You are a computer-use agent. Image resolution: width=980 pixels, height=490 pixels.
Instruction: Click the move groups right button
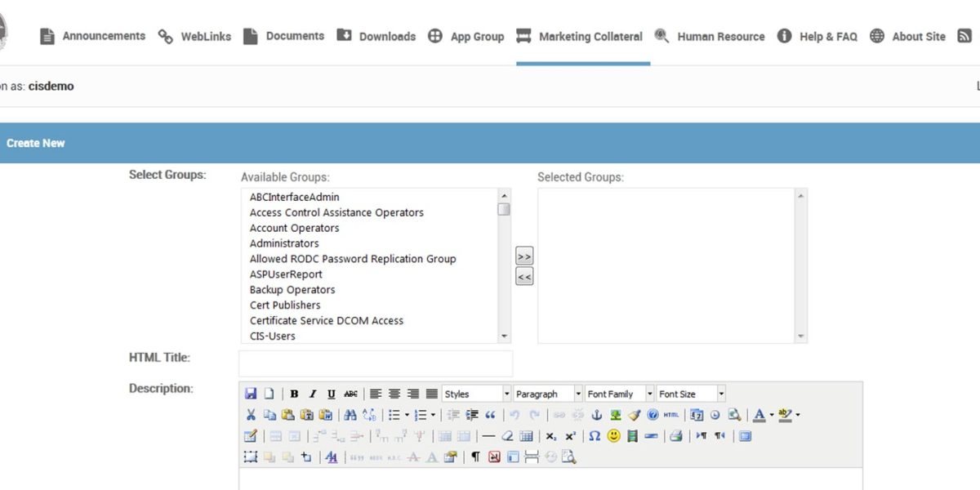[x=523, y=255]
